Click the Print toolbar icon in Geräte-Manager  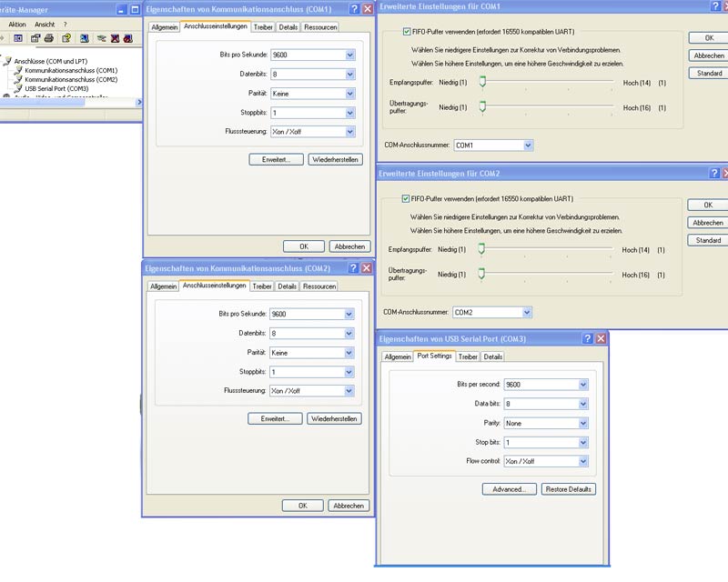(49, 38)
